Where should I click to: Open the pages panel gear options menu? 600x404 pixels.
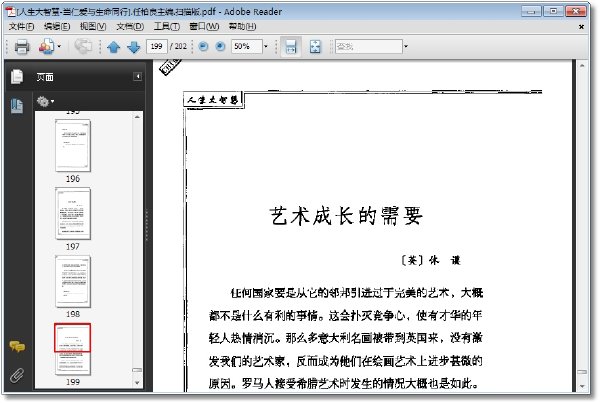(x=45, y=101)
